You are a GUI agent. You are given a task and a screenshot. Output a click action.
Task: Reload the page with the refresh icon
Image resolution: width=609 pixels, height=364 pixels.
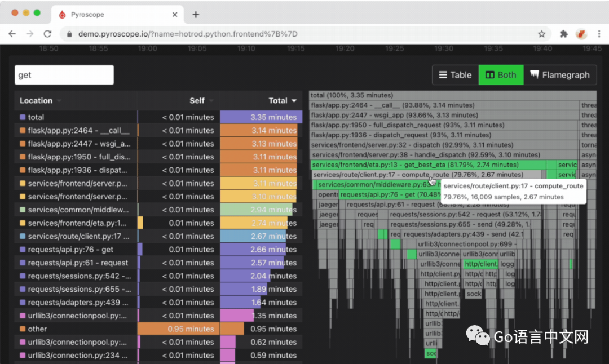47,34
